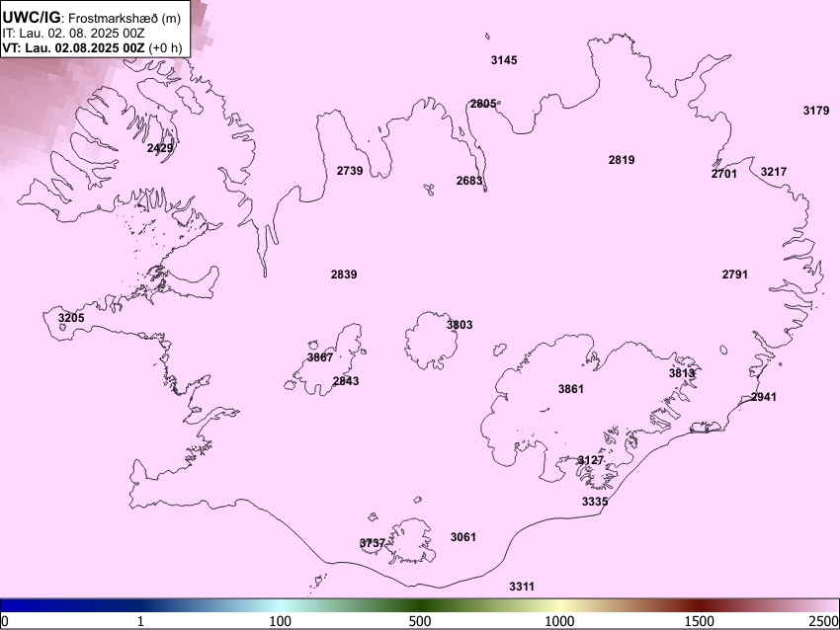The image size is (840, 630).
Task: Click the 1000 label on the color scale
Action: point(559,621)
